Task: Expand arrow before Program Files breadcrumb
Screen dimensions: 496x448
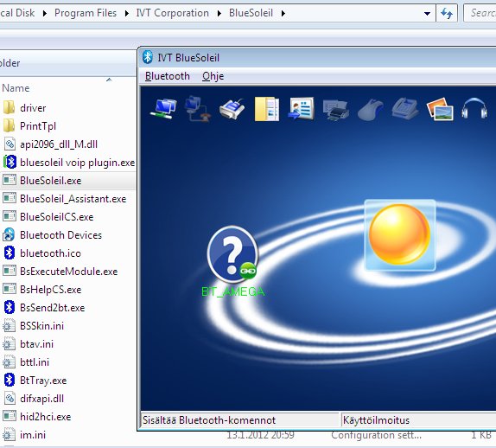Action: pos(45,13)
